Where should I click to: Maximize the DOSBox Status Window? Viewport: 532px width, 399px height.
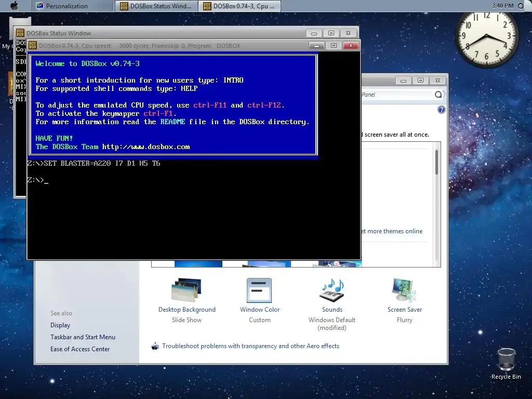(331, 33)
